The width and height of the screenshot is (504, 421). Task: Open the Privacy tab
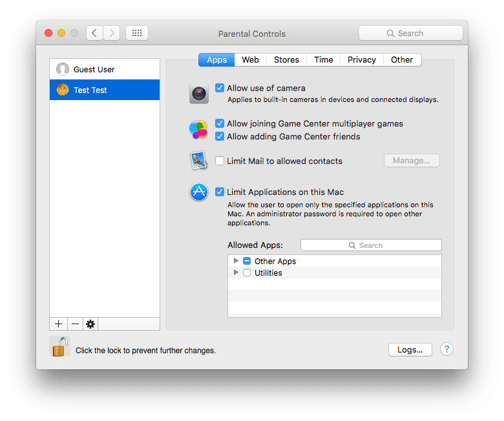[361, 60]
